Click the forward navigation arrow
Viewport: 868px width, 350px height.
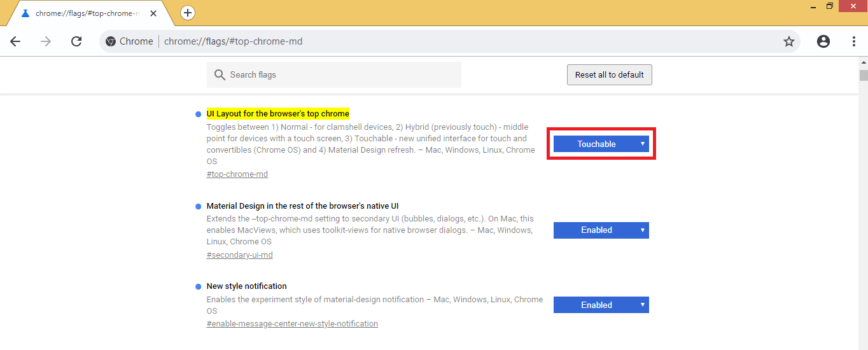pos(46,41)
